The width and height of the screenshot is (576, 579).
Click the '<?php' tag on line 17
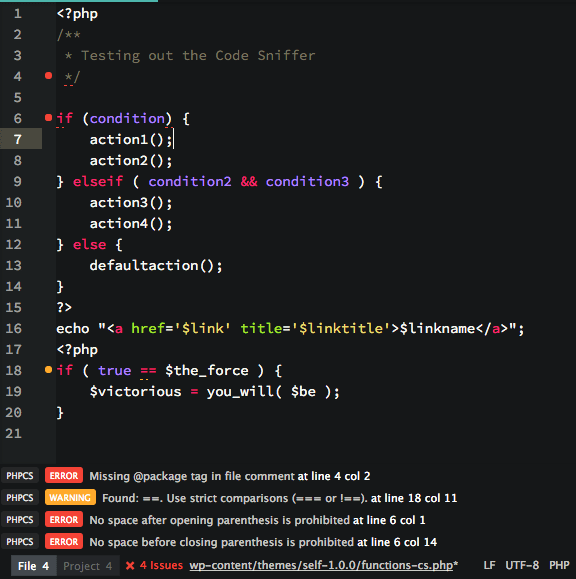point(77,350)
